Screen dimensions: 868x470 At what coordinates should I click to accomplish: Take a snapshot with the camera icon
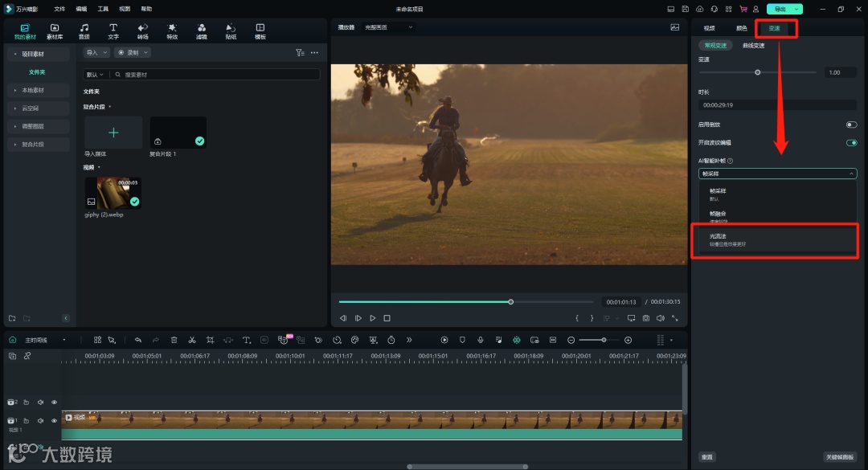click(x=645, y=318)
